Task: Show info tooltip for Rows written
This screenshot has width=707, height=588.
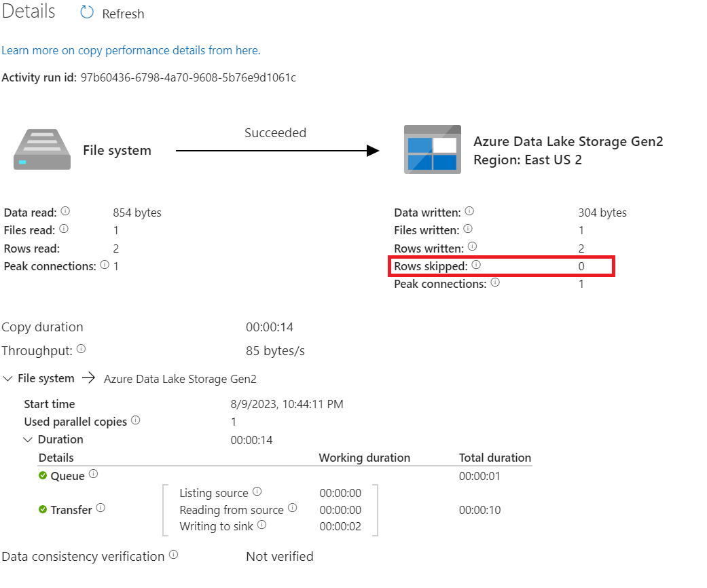Action: [472, 246]
